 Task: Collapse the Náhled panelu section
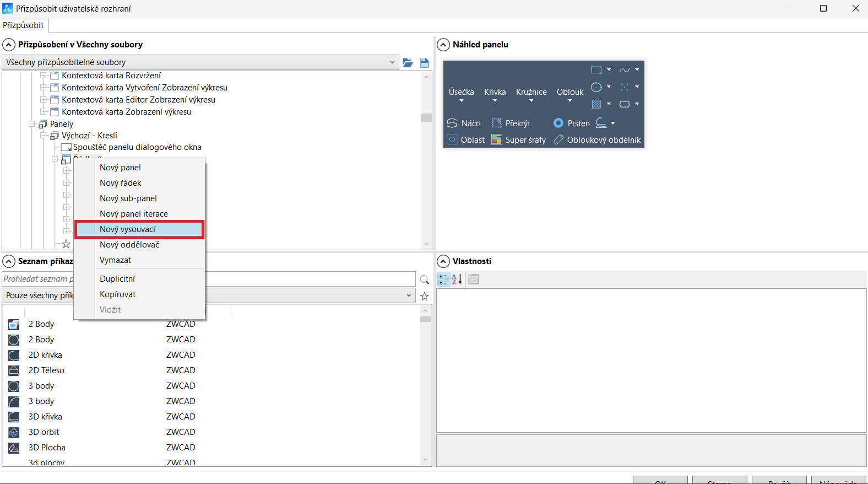click(x=443, y=45)
